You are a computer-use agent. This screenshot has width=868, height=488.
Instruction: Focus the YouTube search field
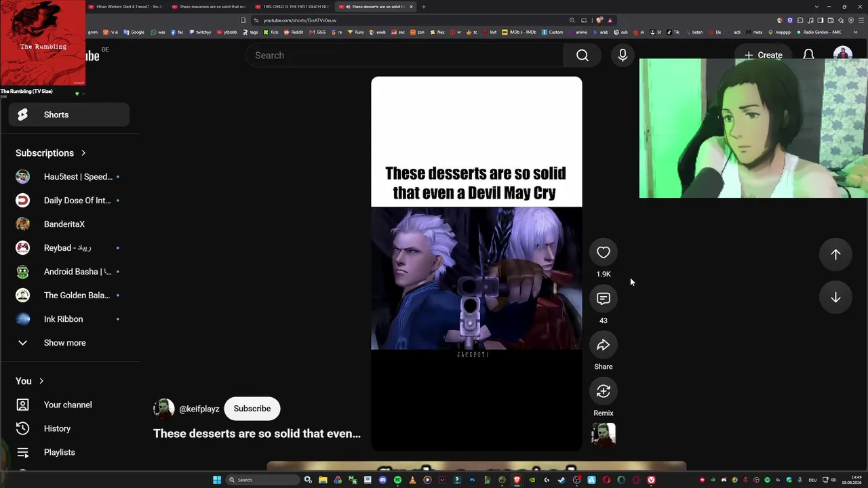404,56
